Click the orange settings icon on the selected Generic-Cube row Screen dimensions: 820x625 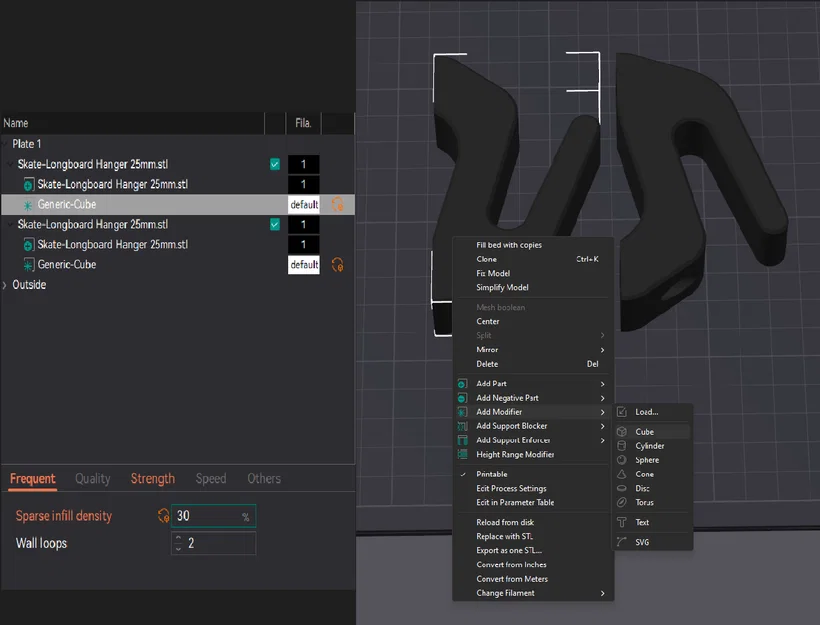pos(338,204)
